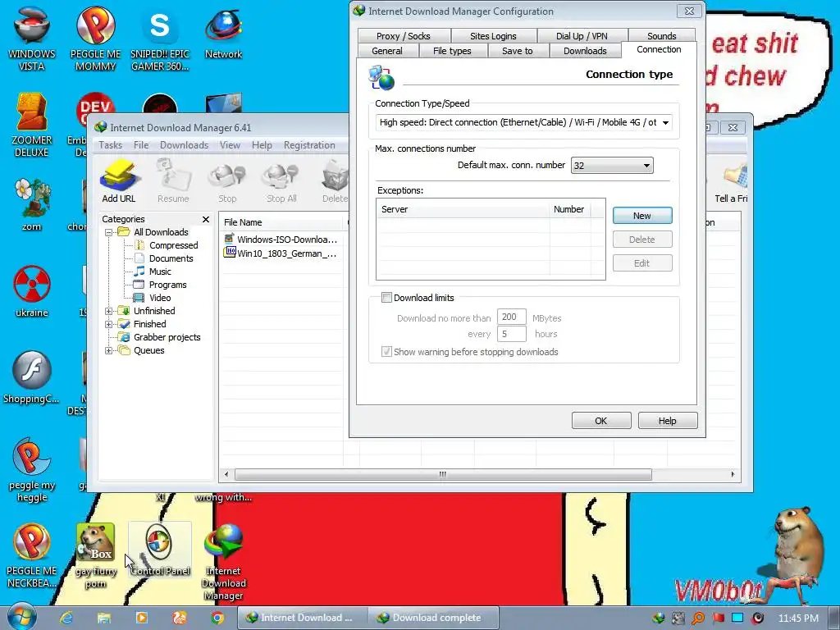Switch to the Sounds tab
Viewport: 840px width, 630px height.
click(662, 36)
